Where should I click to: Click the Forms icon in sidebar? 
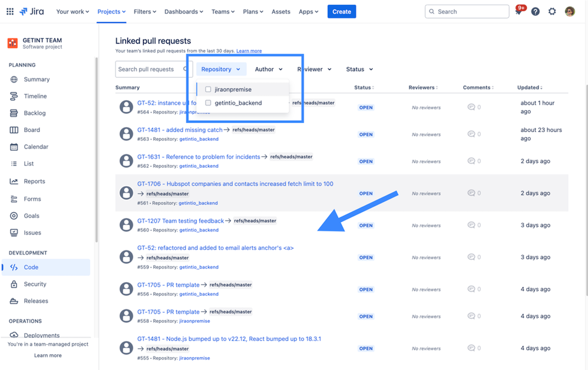(14, 199)
